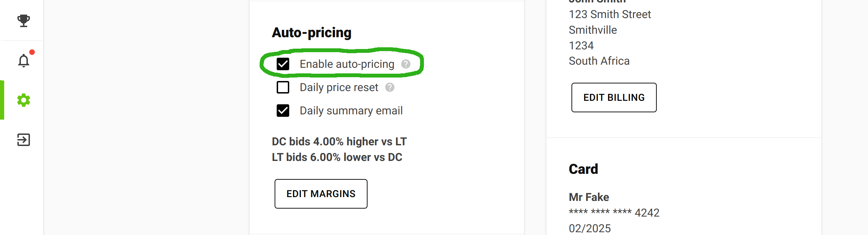Screen dimensions: 868x235
Task: Open the help tooltip beside Daily price reset
Action: pos(390,87)
